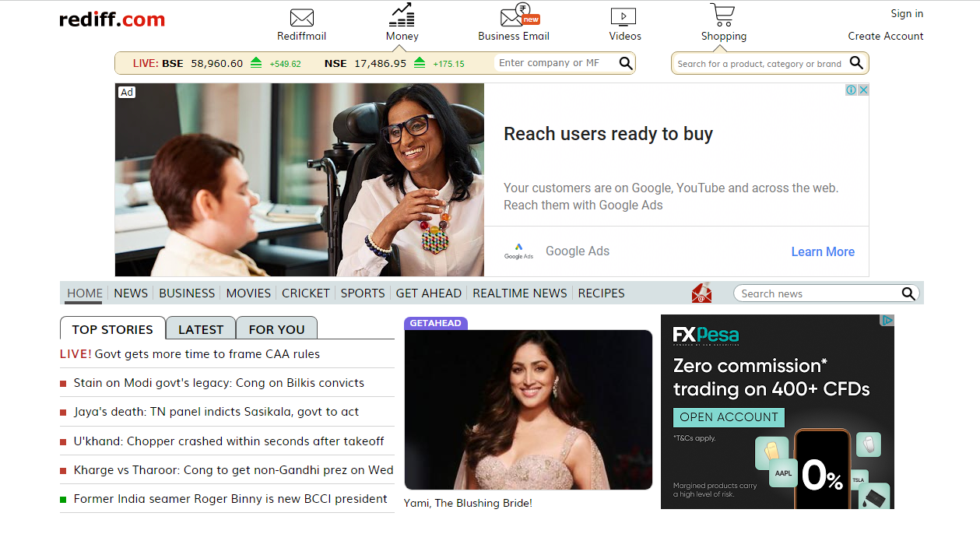Screen dimensions: 980x541
Task: Click the red mail icon in nav bar
Action: pos(701,293)
